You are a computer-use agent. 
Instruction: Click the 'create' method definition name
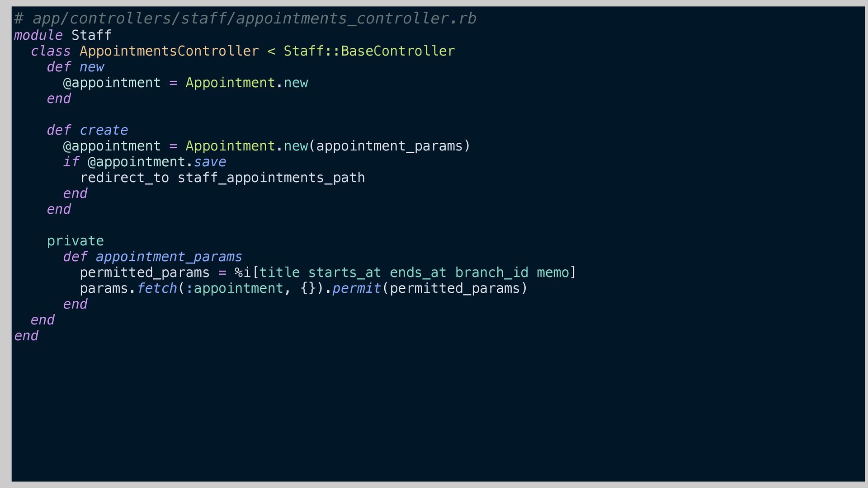point(104,130)
